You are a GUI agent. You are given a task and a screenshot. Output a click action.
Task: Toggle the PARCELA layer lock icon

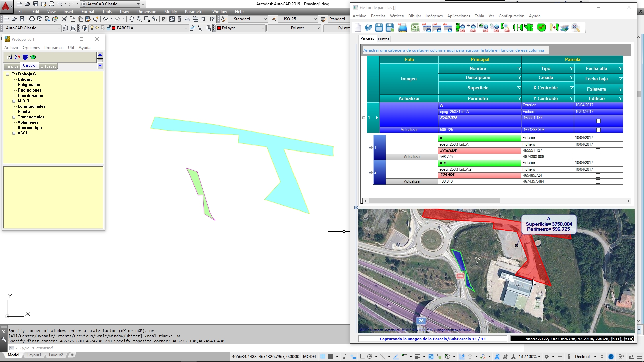coord(109,28)
